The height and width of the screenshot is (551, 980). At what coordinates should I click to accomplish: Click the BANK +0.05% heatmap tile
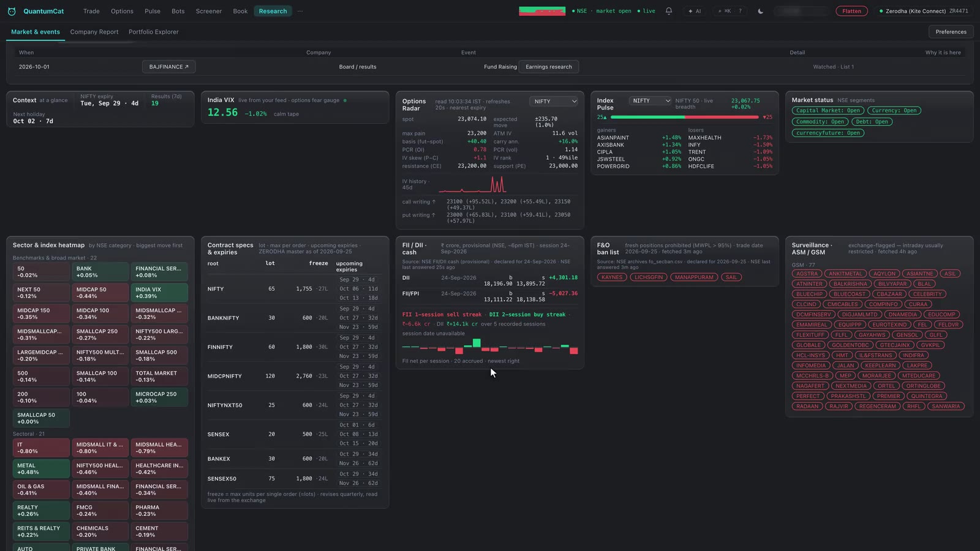[x=100, y=272]
